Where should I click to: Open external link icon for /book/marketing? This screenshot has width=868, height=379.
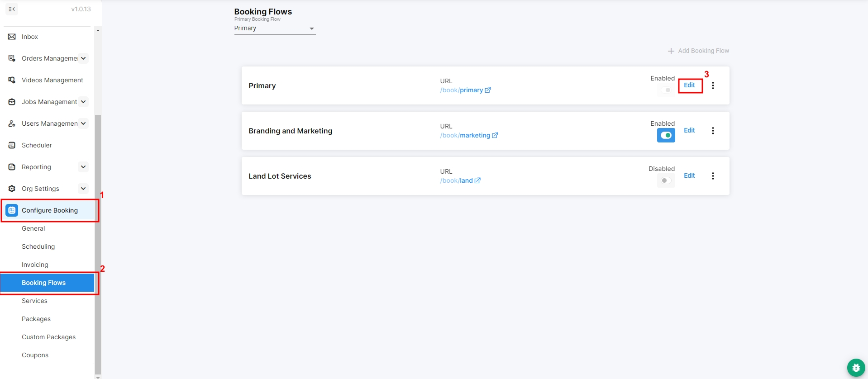(x=495, y=135)
